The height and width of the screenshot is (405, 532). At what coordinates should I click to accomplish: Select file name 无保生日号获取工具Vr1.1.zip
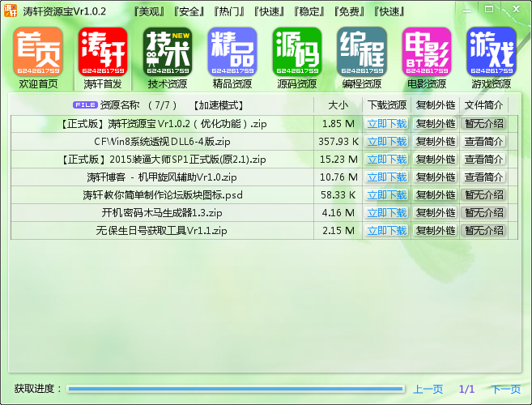tap(161, 231)
